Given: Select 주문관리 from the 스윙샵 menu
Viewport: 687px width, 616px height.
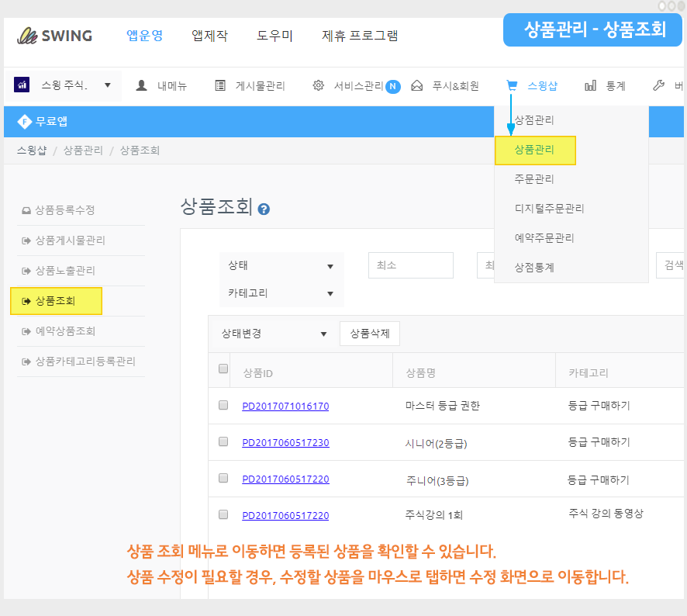Looking at the screenshot, I should pyautogui.click(x=534, y=179).
